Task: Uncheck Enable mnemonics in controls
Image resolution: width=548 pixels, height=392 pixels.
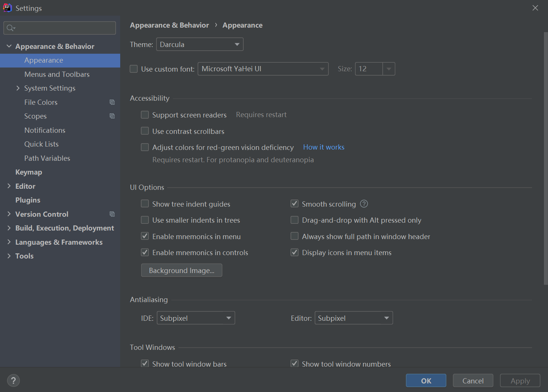Action: (145, 253)
